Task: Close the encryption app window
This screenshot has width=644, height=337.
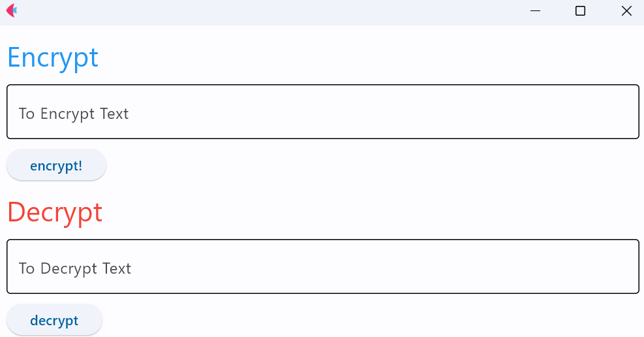Action: pos(626,11)
